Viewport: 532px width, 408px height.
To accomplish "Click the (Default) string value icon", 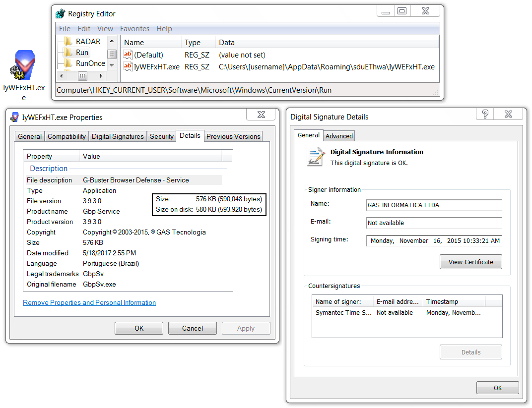I will 128,55.
